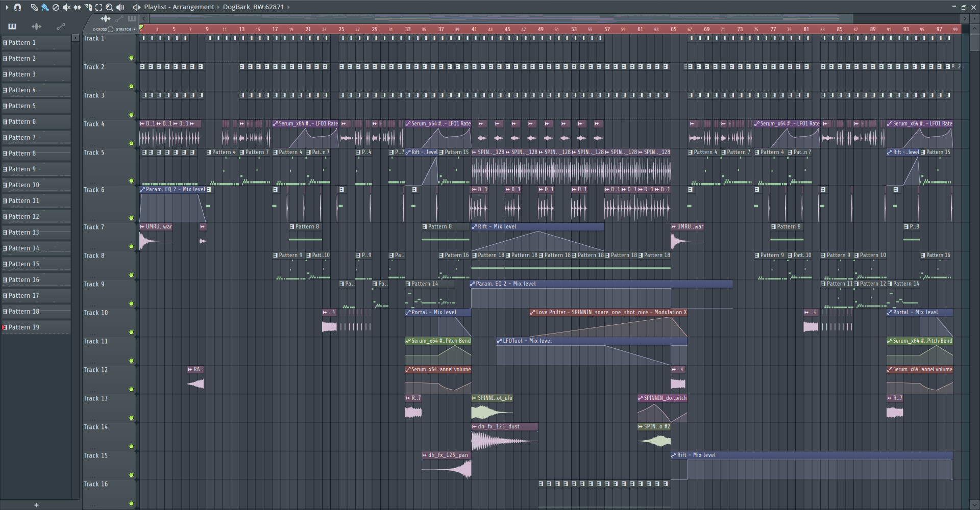980x510 pixels.
Task: Toggle Track 7 mute light
Action: pyautogui.click(x=131, y=246)
